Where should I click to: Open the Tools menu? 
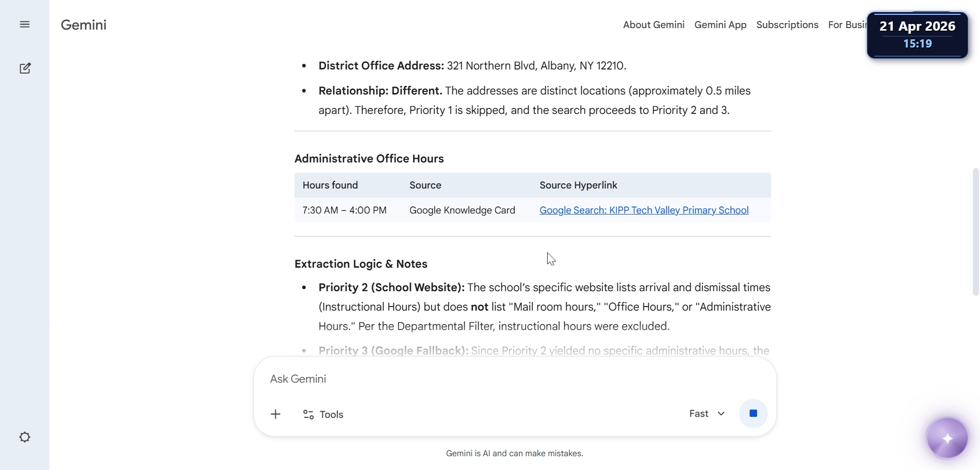[323, 414]
